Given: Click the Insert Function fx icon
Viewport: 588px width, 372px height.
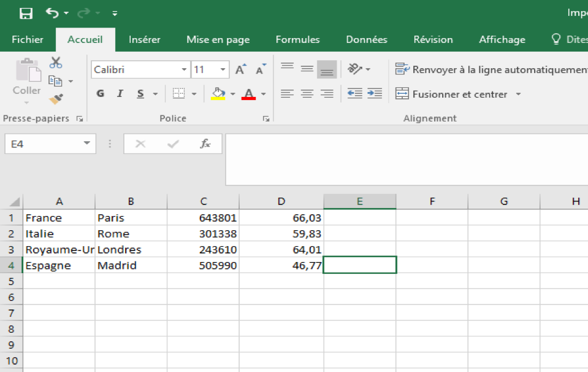Looking at the screenshot, I should click(x=205, y=144).
